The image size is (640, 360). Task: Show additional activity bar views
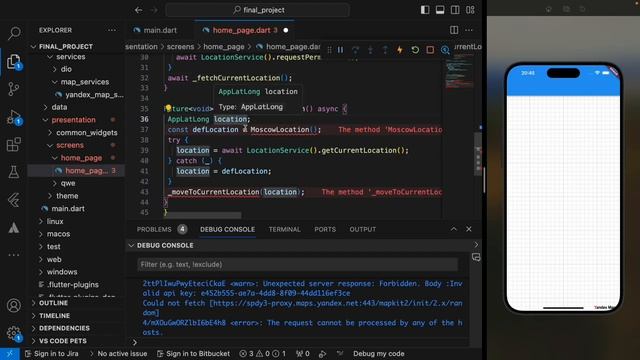click(x=14, y=255)
